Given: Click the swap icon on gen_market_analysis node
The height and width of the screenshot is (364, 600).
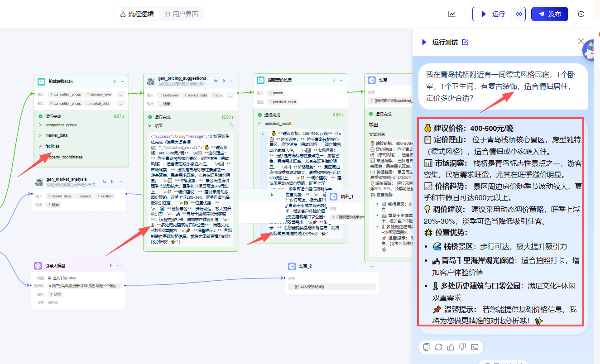Looking at the screenshot, I should (104, 182).
